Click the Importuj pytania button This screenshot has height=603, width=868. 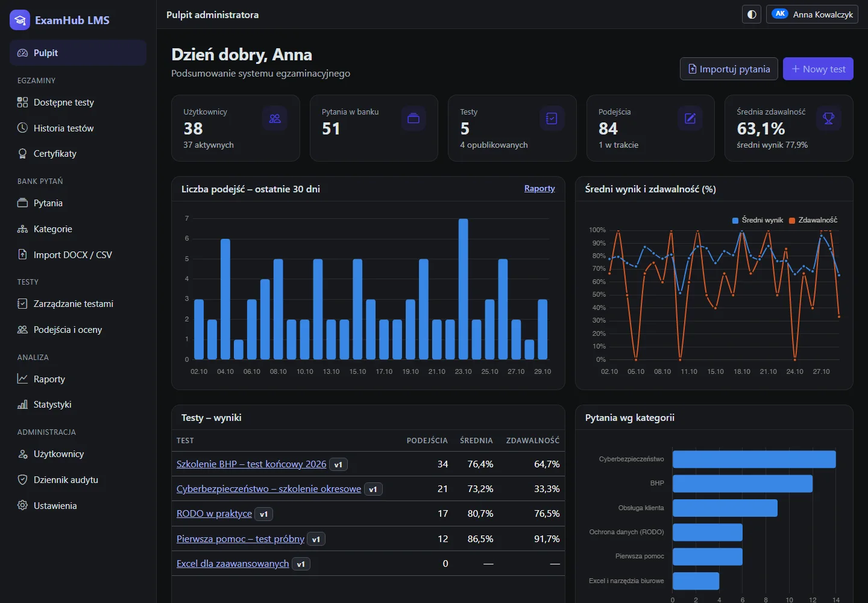click(729, 69)
